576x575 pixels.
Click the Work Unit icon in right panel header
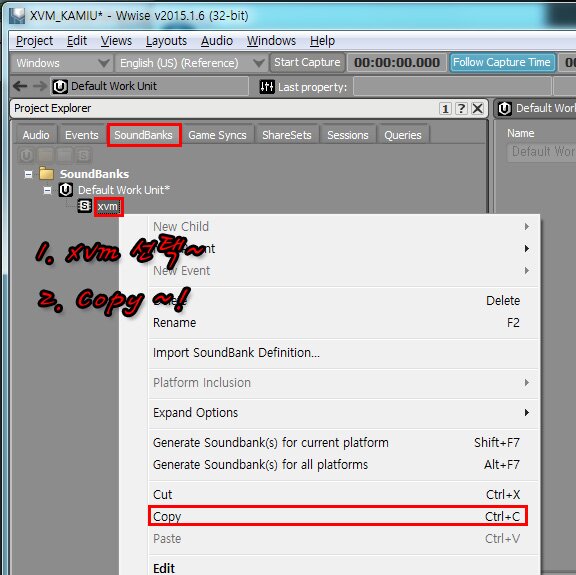pos(505,109)
